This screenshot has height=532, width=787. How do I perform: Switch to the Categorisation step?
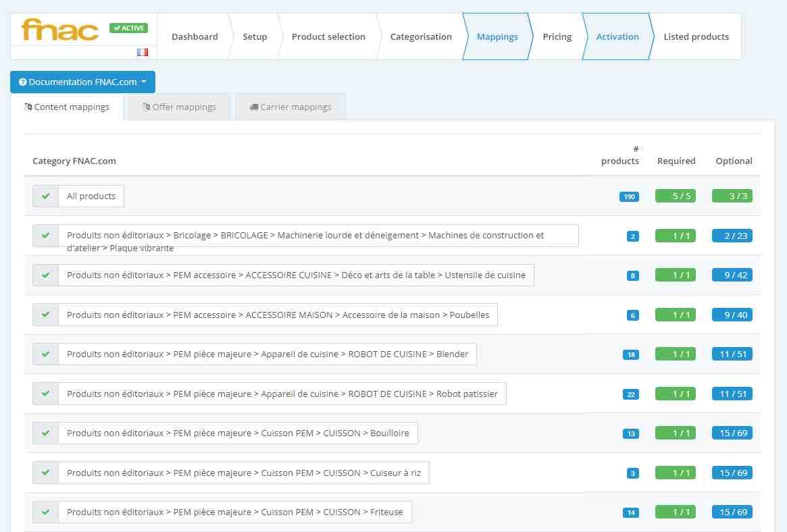coord(421,36)
